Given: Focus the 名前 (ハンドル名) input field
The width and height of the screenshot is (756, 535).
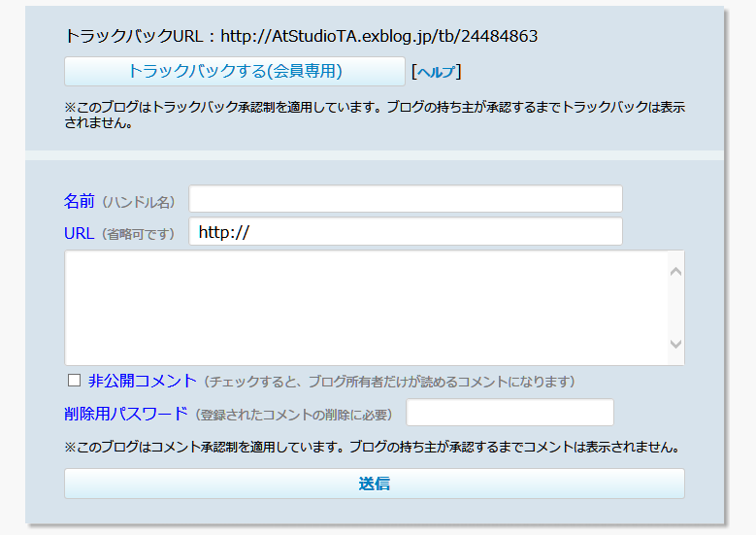Looking at the screenshot, I should [406, 199].
